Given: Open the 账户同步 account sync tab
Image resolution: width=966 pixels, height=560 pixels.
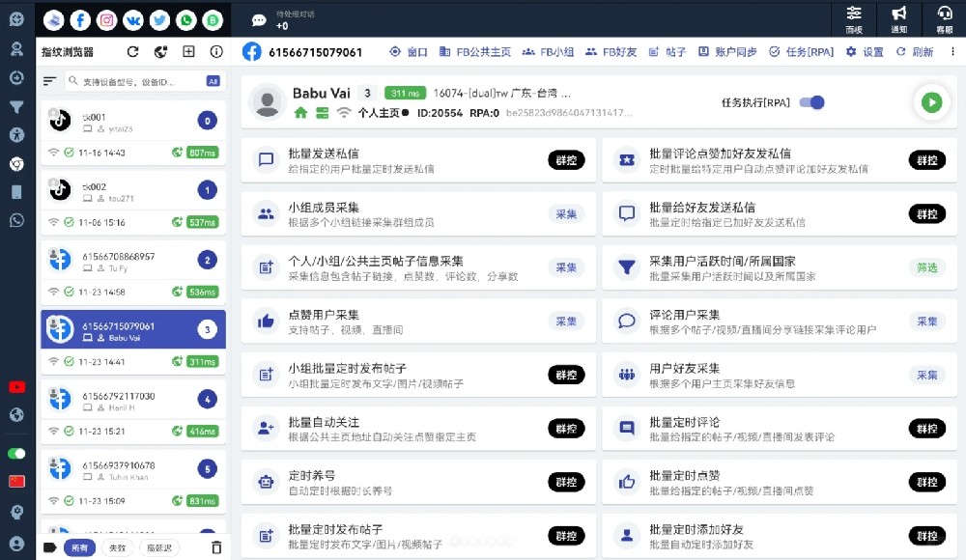Looking at the screenshot, I should [x=727, y=52].
